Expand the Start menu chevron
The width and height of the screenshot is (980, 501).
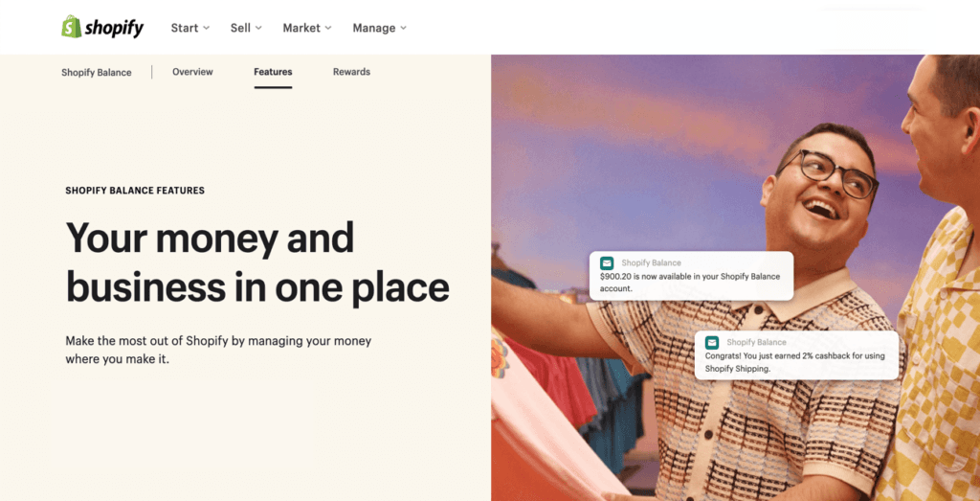pyautogui.click(x=207, y=28)
